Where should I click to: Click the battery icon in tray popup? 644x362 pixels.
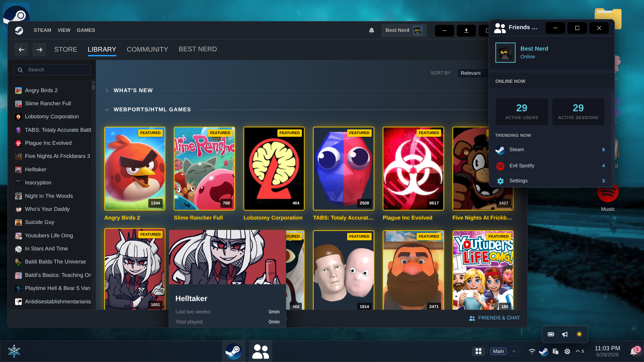tap(551, 334)
